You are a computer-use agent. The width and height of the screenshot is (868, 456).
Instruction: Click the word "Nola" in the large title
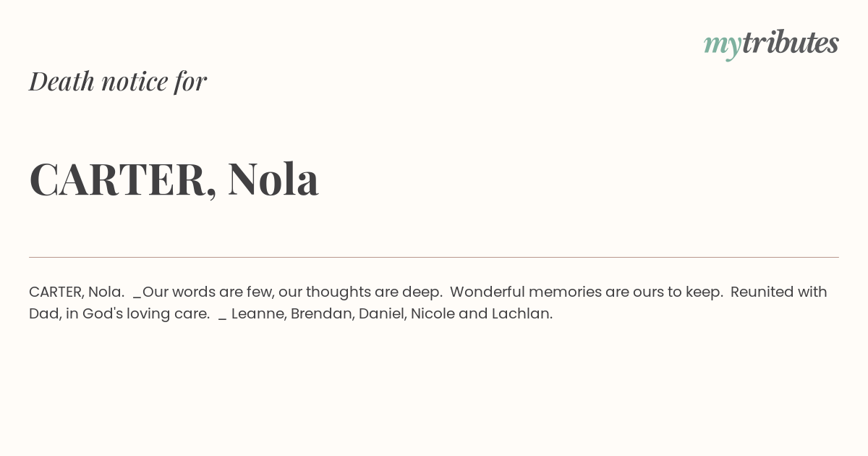point(273,179)
